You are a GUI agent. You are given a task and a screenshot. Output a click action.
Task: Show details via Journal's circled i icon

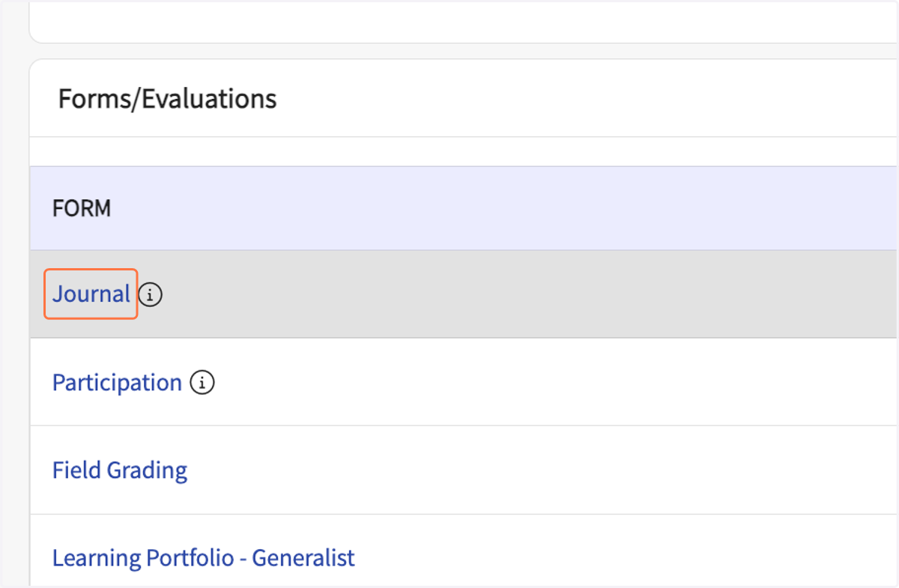pos(151,294)
